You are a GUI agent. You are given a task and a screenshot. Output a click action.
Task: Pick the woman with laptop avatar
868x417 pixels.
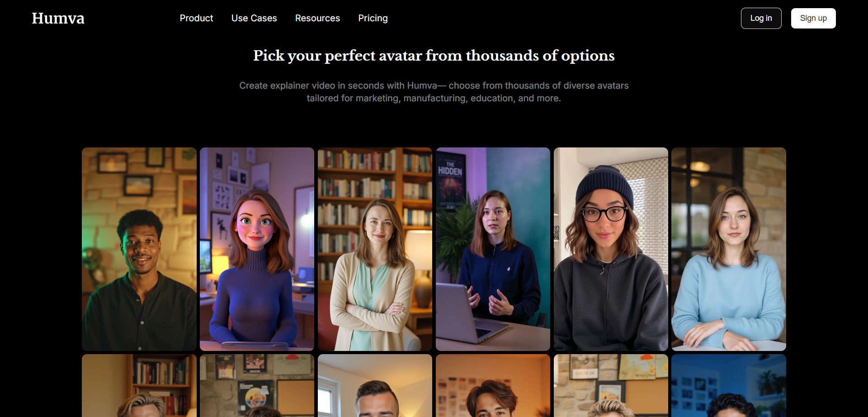point(493,249)
